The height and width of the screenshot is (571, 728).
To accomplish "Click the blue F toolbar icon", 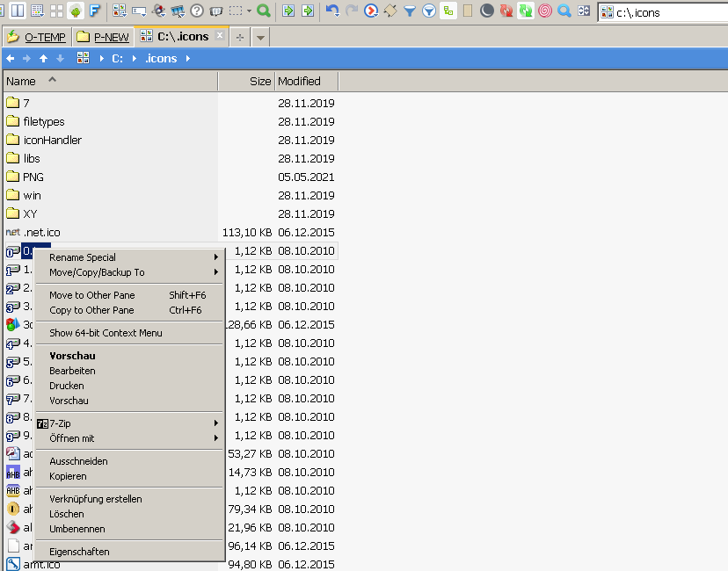I will pyautogui.click(x=94, y=11).
